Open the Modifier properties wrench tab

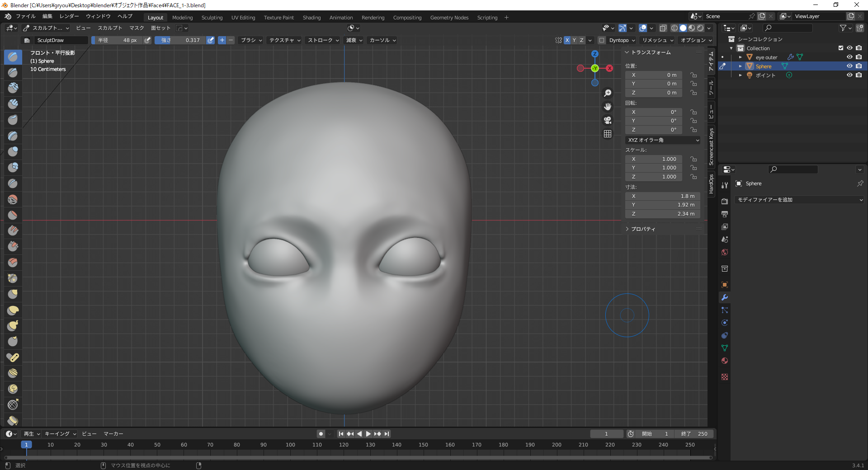pos(725,297)
